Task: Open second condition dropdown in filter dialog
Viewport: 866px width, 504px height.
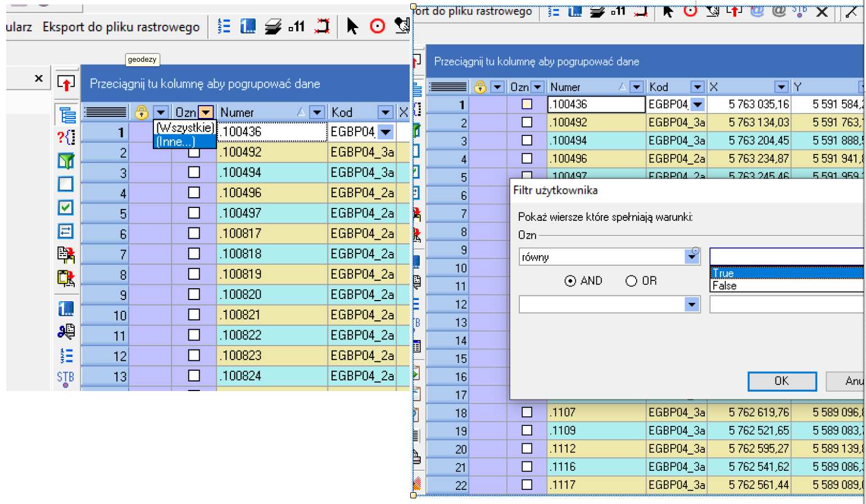Action: tap(692, 305)
